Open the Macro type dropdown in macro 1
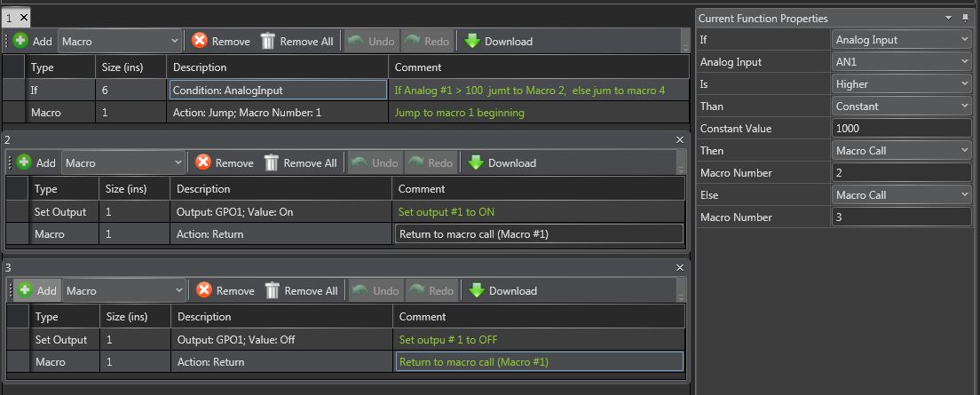This screenshot has width=980, height=395. (x=173, y=41)
